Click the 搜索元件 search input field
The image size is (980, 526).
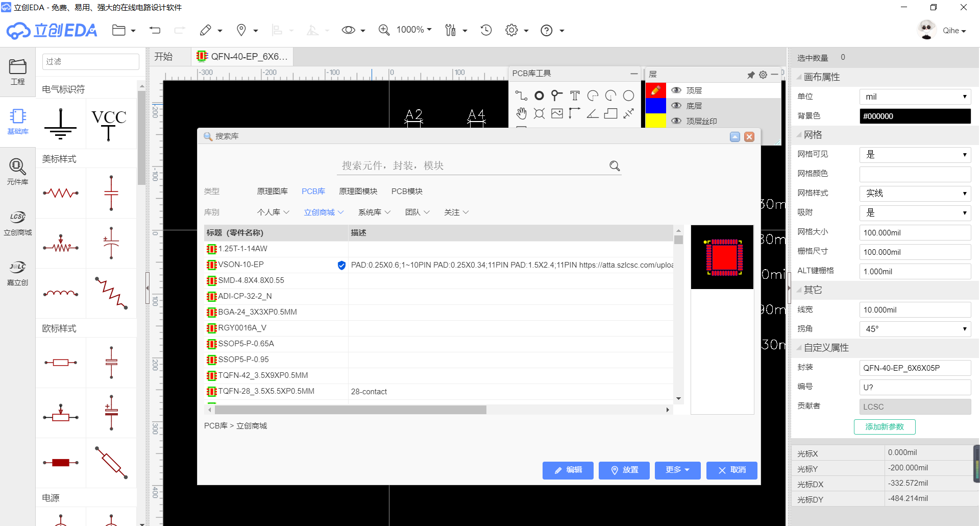point(472,165)
